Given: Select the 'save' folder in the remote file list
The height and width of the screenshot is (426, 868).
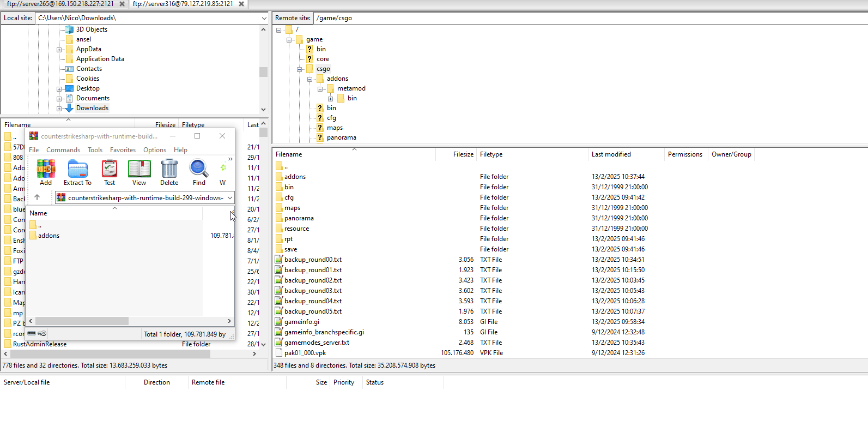Looking at the screenshot, I should click(x=290, y=249).
